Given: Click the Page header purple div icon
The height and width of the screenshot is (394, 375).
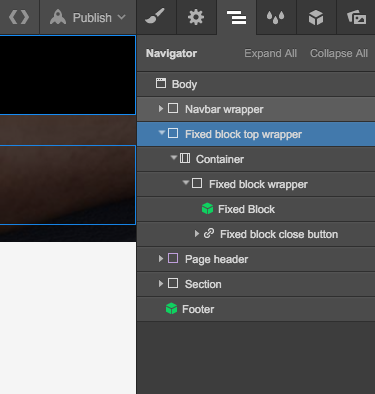Looking at the screenshot, I should click(173, 258).
